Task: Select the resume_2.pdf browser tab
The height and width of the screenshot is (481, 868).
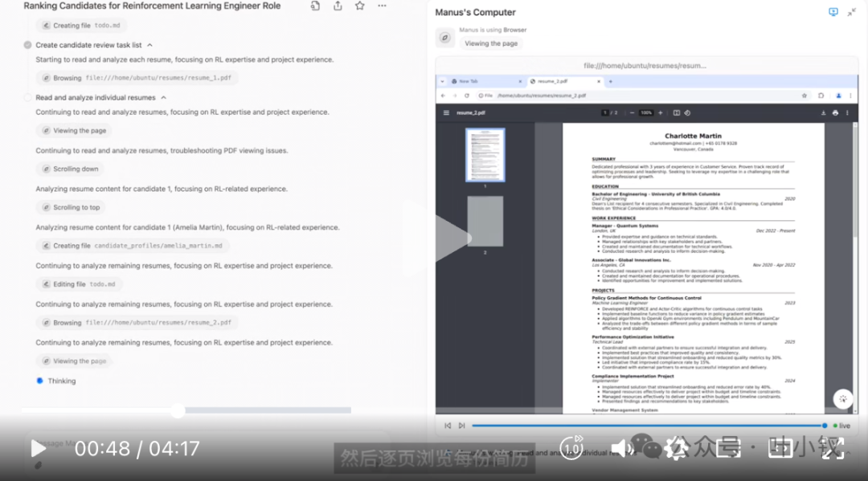Action: click(x=564, y=81)
